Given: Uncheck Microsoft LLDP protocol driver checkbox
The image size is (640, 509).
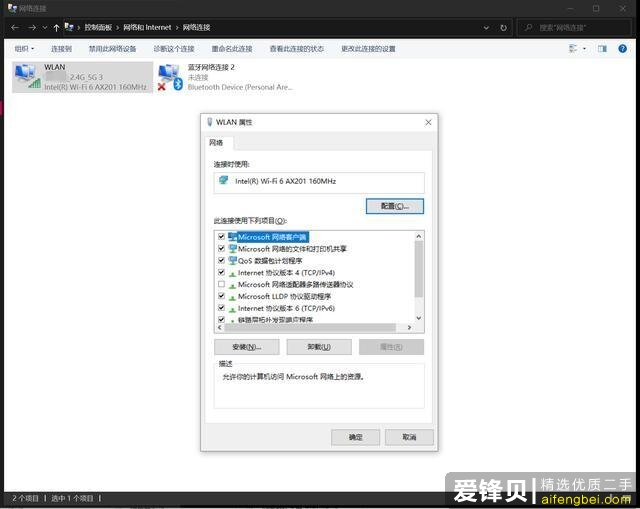Looking at the screenshot, I should [221, 296].
